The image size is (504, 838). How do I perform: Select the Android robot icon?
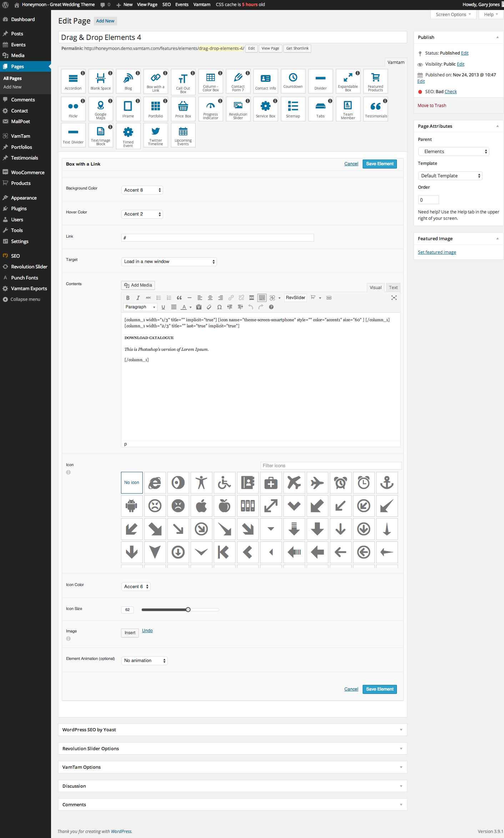point(132,506)
